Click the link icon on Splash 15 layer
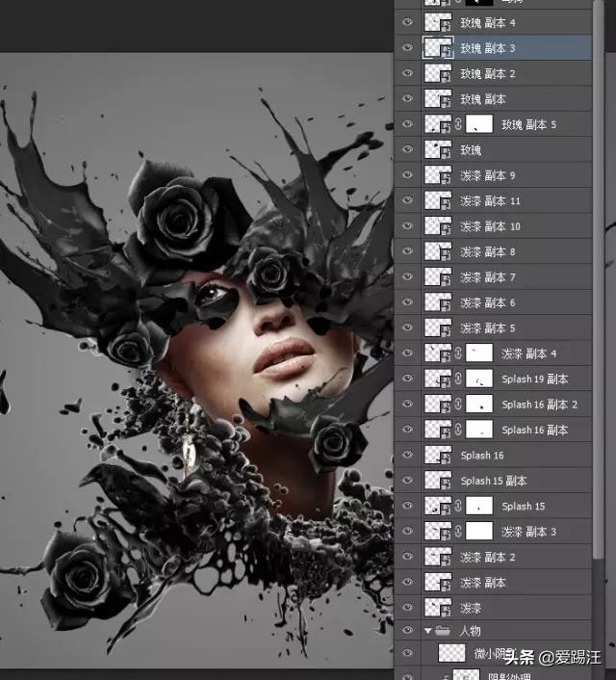 tap(458, 506)
